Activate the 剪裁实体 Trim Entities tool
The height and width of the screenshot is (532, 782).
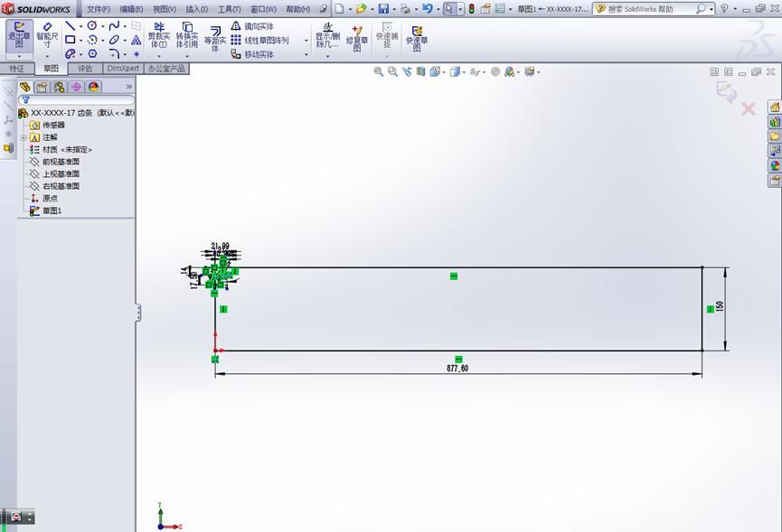tap(158, 38)
